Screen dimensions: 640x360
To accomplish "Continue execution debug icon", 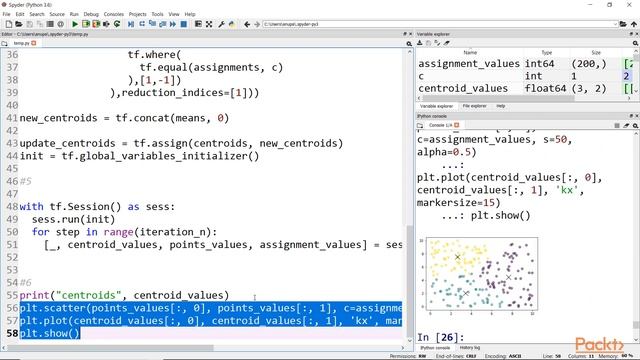I will click(173, 24).
